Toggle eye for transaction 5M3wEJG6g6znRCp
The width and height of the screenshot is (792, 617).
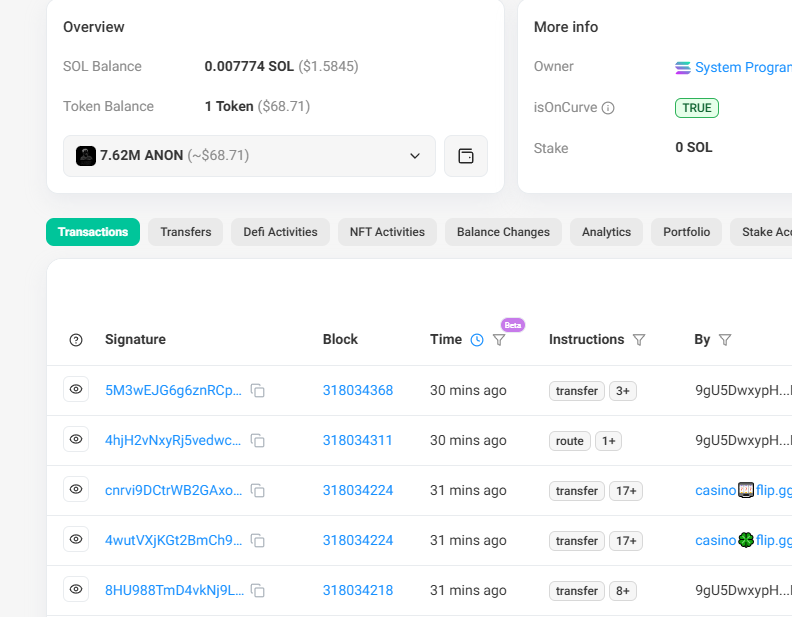(x=76, y=390)
